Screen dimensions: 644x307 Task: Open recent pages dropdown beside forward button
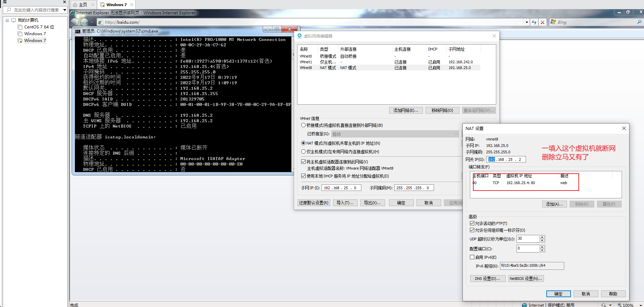click(92, 22)
